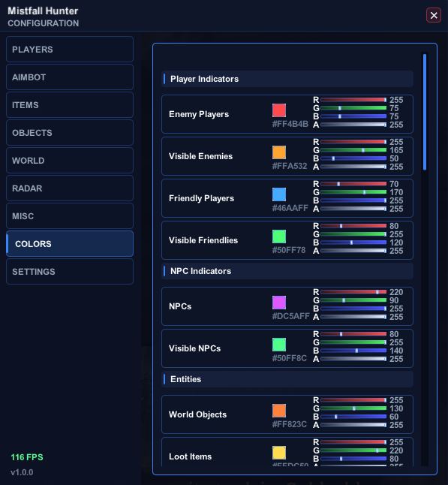Select the ITEMS tab
This screenshot has height=485, width=448.
click(70, 105)
